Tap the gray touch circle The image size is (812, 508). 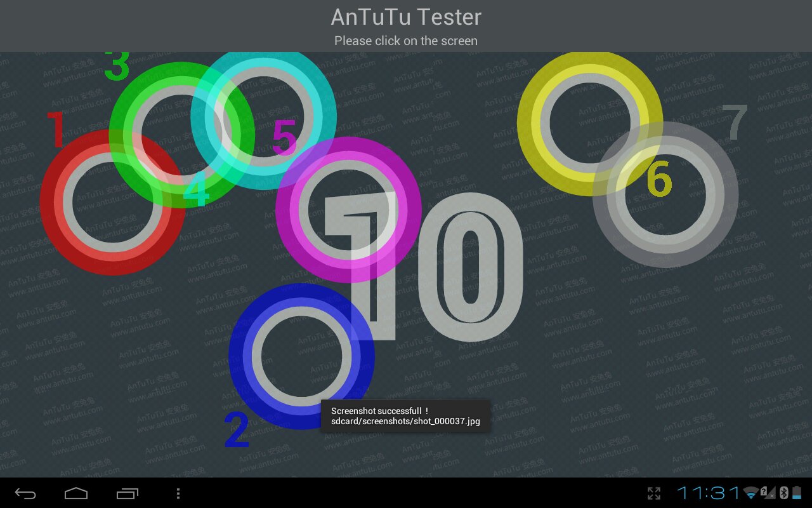point(665,194)
